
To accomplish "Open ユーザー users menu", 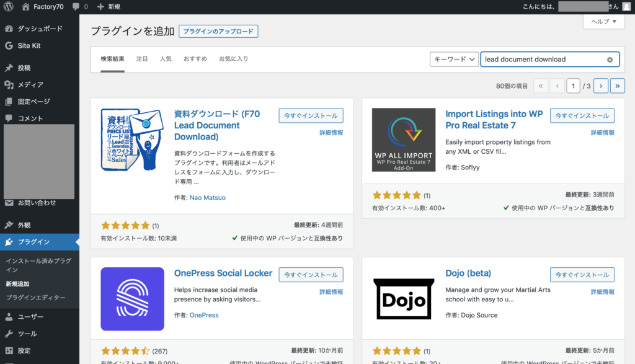I will [x=39, y=317].
